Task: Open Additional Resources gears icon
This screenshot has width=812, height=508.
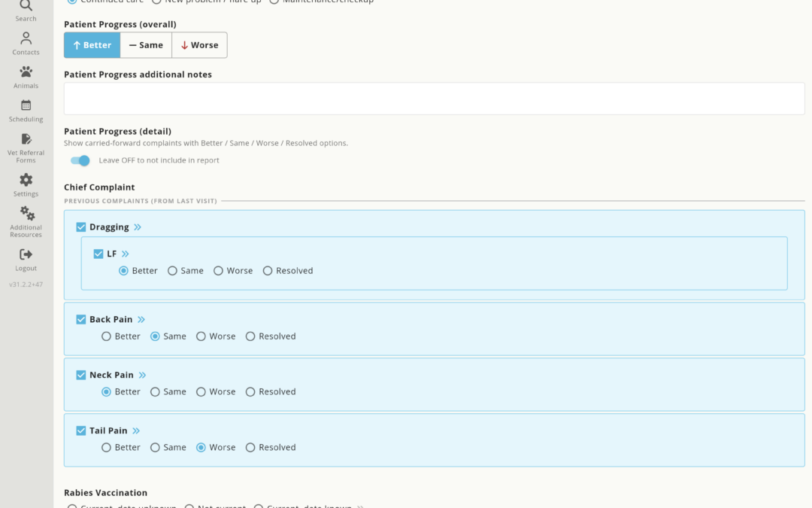Action: [27, 213]
